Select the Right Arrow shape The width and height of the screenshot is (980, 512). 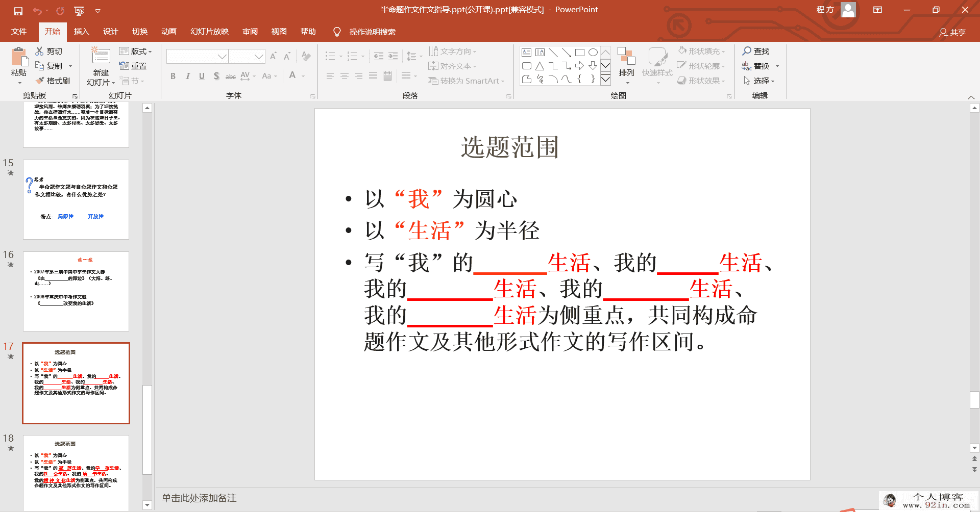pos(580,66)
